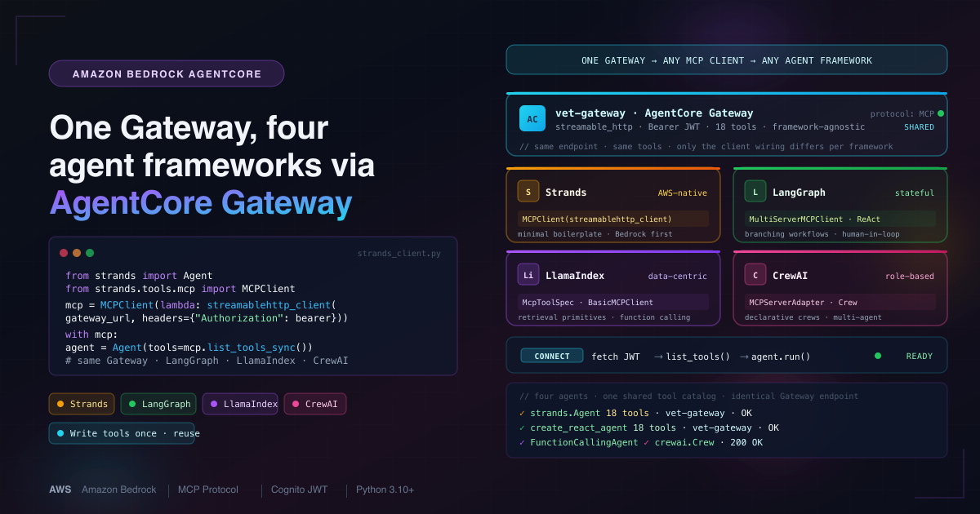Click the LangGraph tag chip
This screenshot has width=980, height=514.
point(159,404)
